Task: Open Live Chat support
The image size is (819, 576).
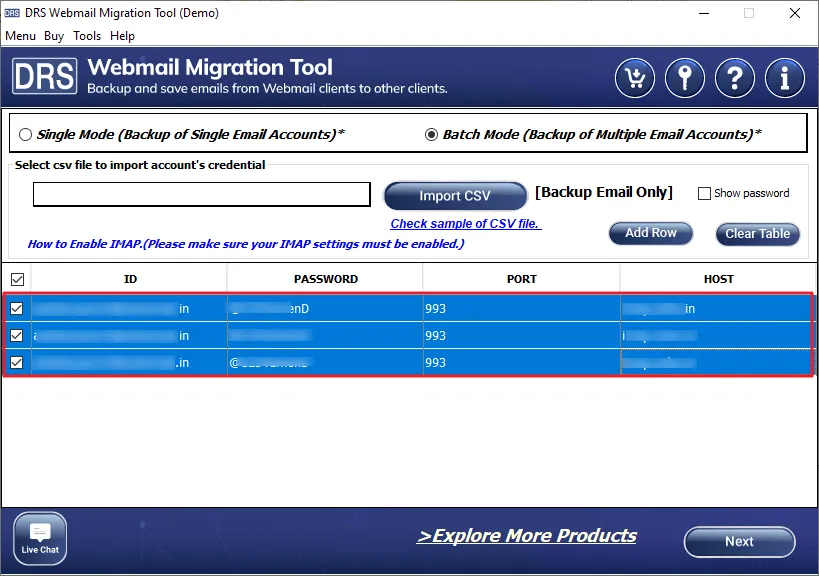Action: point(40,538)
